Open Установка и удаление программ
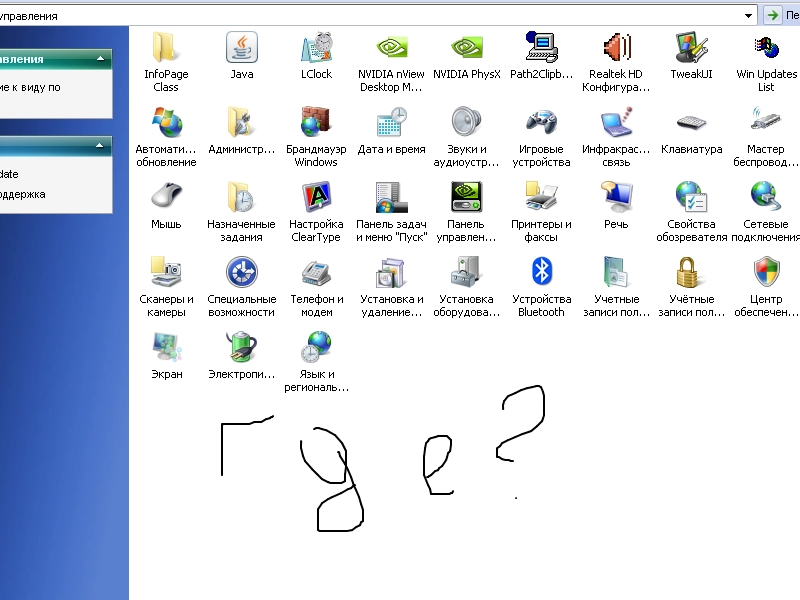The width and height of the screenshot is (800, 600). click(391, 272)
